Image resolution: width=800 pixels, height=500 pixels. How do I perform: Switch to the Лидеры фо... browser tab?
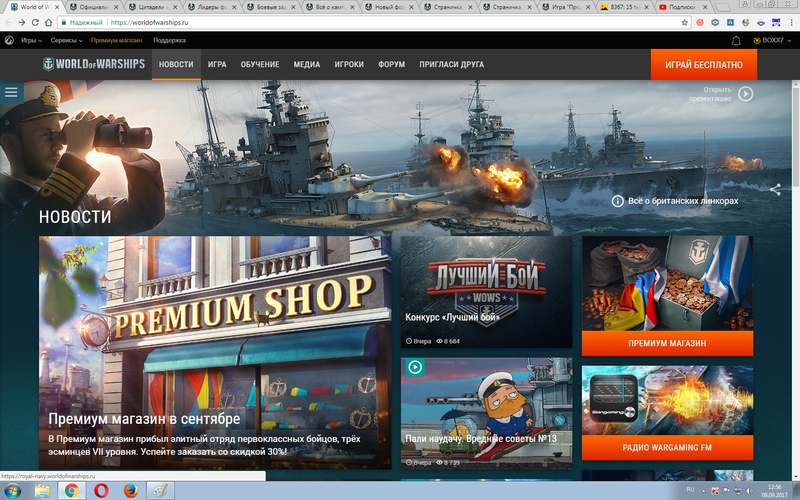point(212,7)
